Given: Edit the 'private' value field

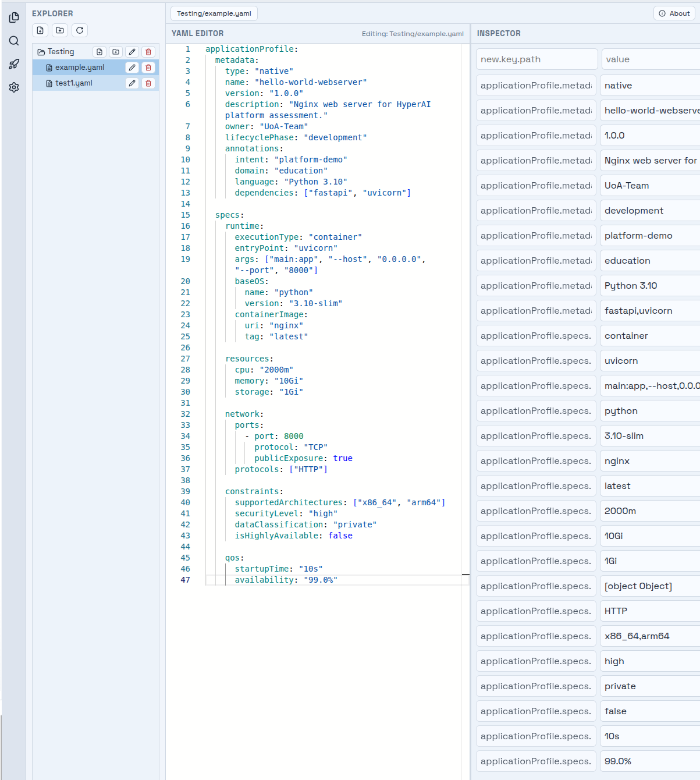Looking at the screenshot, I should click(x=650, y=686).
